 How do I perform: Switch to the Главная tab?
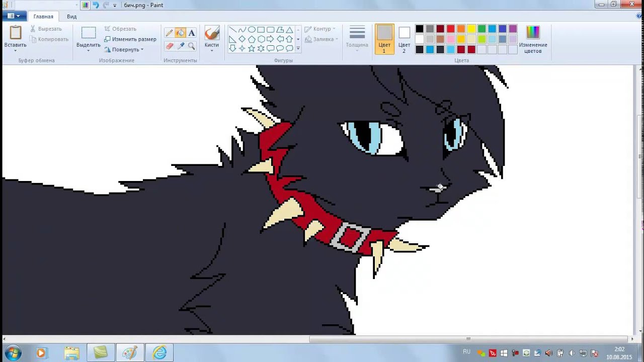43,17
